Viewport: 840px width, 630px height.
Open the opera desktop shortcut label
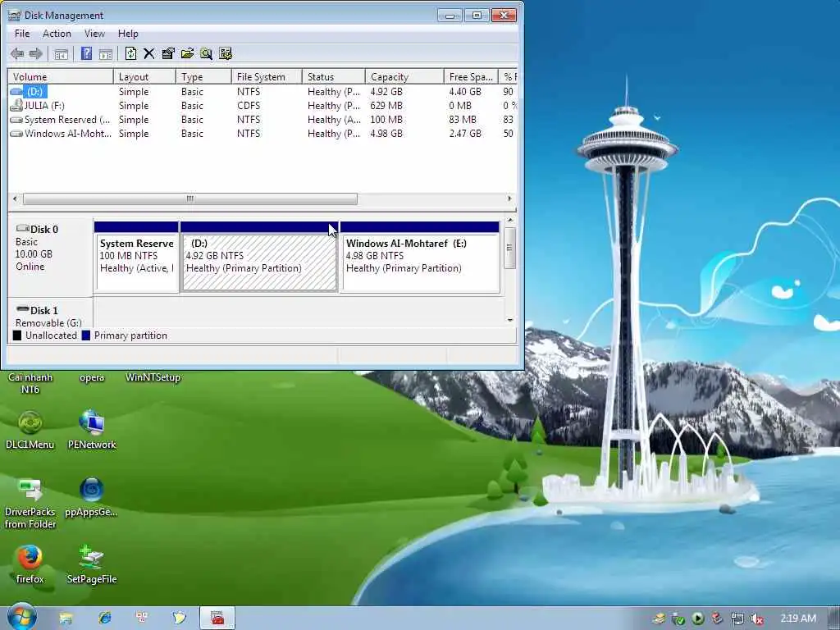coord(92,377)
